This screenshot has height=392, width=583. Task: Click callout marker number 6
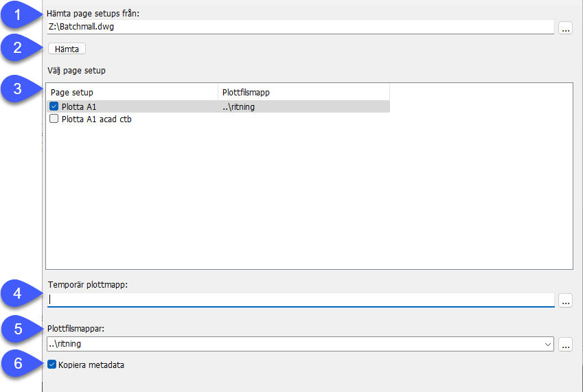pos(18,363)
